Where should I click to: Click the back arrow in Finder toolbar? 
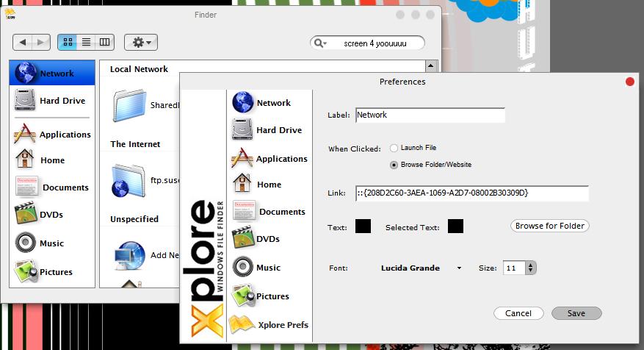click(x=23, y=42)
